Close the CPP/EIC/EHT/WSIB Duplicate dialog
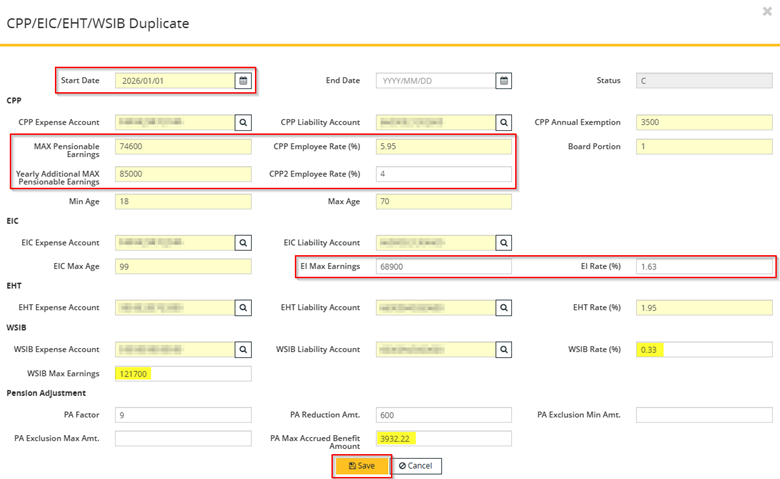The width and height of the screenshot is (780, 479). point(767,11)
